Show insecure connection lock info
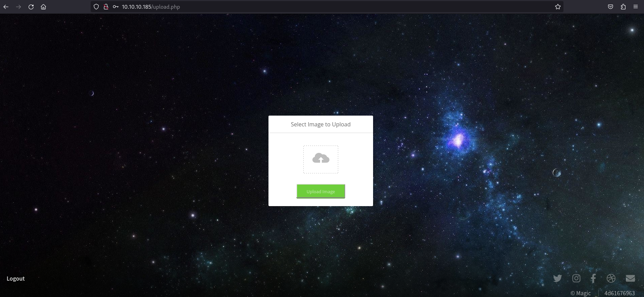 pyautogui.click(x=106, y=7)
